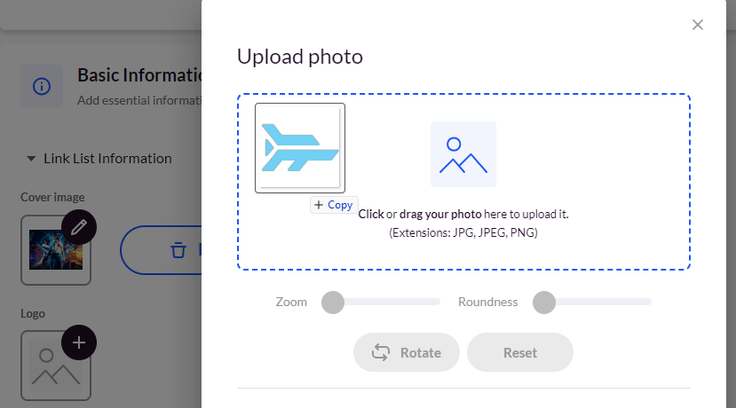Click the plus icon to add logo
Image resolution: width=736 pixels, height=408 pixels.
pos(79,342)
